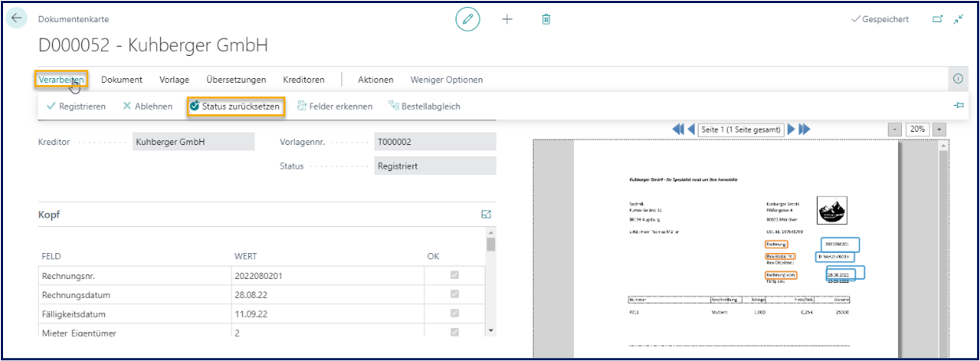The image size is (980, 361).
Task: Click the pencil edit icon
Action: pos(468,19)
